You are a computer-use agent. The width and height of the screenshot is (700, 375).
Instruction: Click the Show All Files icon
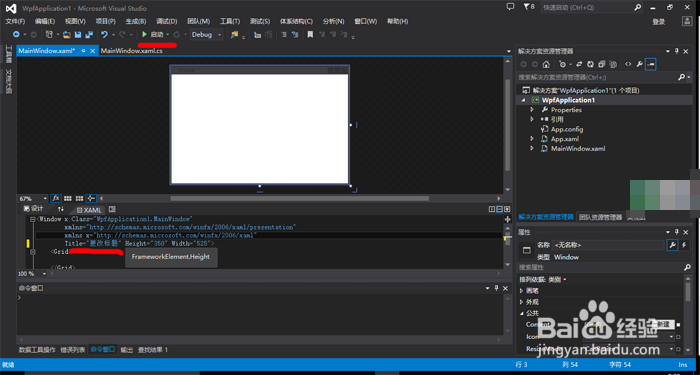613,64
